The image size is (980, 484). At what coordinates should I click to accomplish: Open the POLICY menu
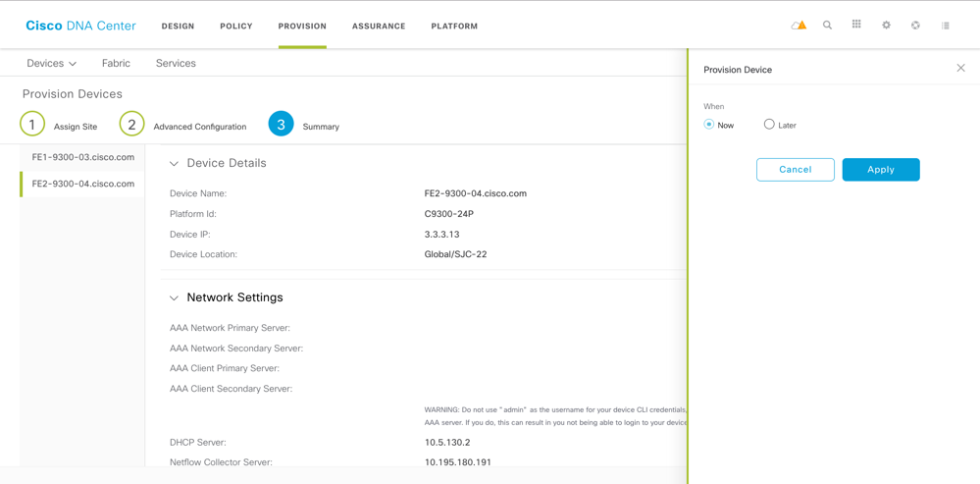(x=236, y=27)
